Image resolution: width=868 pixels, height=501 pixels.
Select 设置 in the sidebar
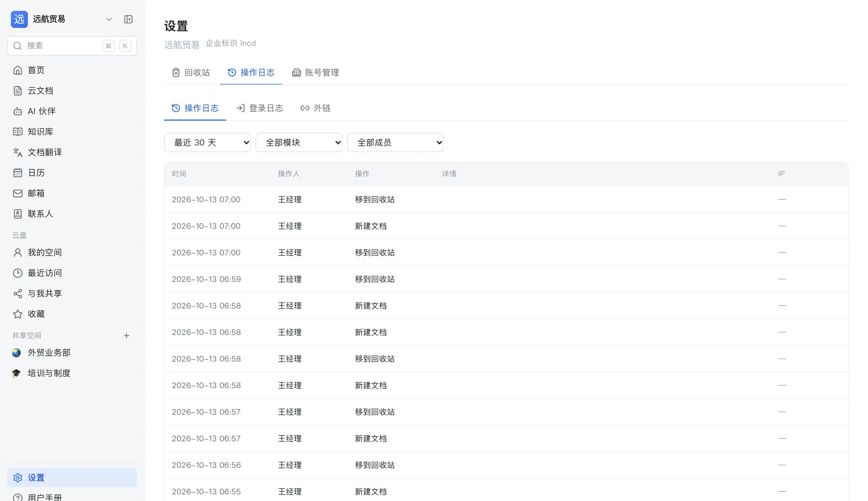click(72, 478)
